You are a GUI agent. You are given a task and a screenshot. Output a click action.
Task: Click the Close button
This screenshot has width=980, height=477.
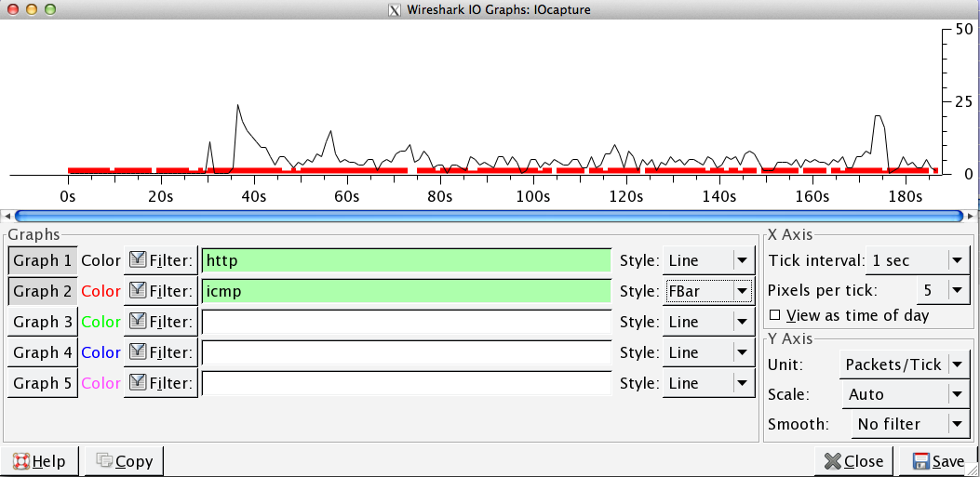click(x=853, y=461)
